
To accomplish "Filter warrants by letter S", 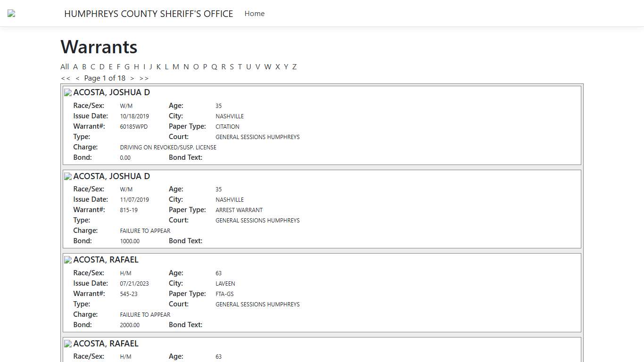I will (x=231, y=66).
